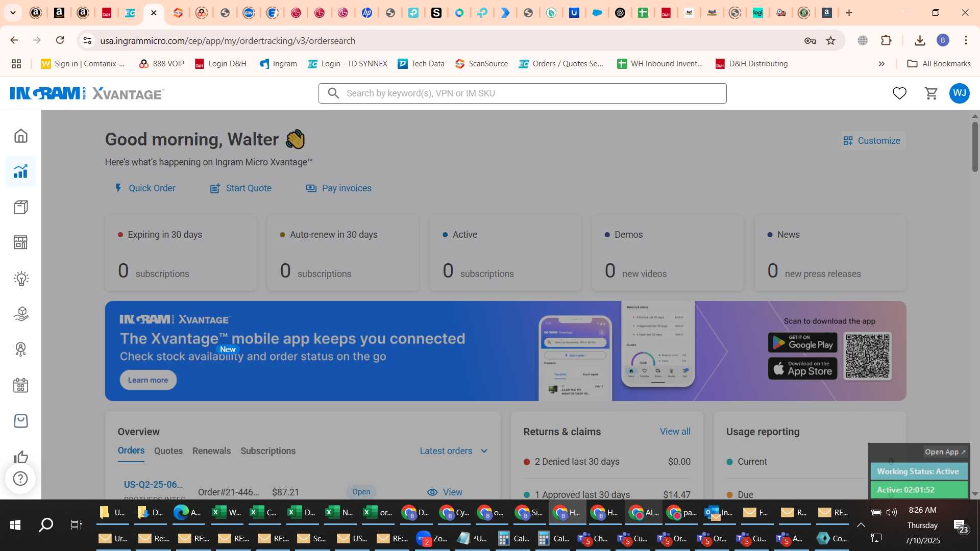Open the notification center in system tray

(960, 525)
